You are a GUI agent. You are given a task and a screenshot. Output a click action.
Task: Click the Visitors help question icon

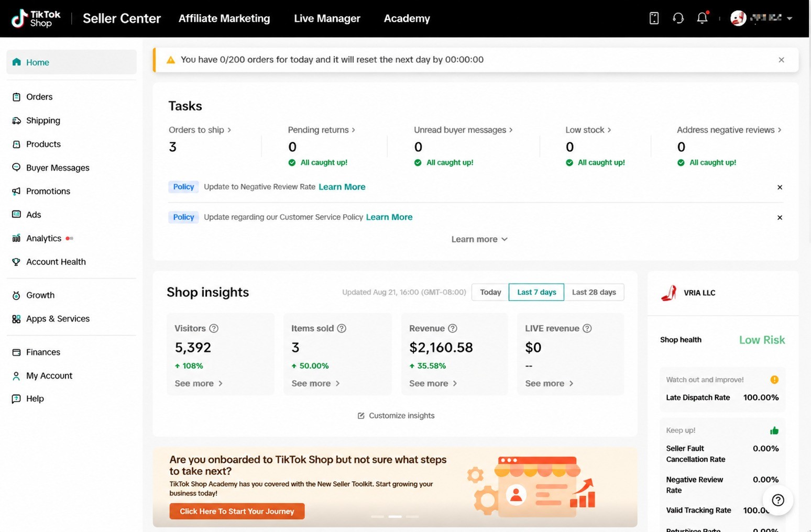click(214, 328)
